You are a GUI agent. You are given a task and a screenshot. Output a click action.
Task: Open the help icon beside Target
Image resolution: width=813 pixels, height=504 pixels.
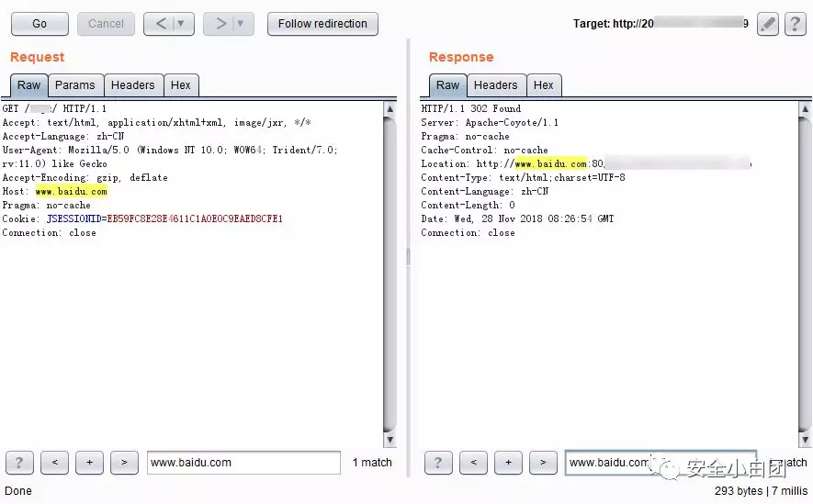795,24
